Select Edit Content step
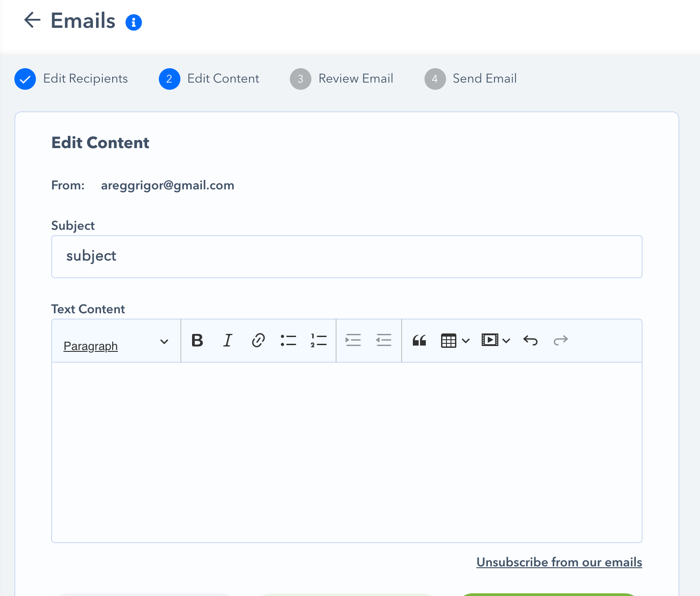Image resolution: width=700 pixels, height=596 pixels. (x=209, y=79)
